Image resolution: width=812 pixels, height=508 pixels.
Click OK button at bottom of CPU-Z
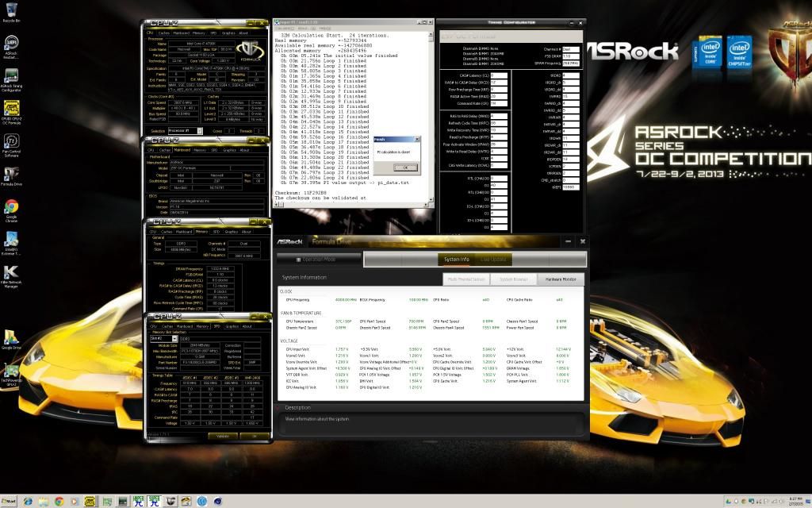255,436
